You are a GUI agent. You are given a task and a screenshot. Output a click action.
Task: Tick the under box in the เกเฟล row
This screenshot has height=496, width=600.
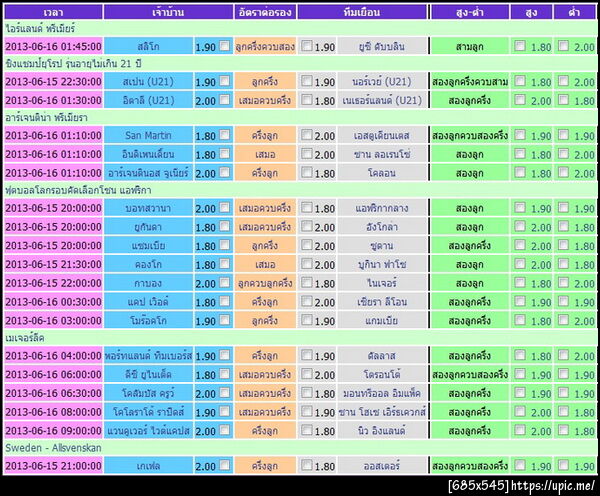[x=563, y=465]
